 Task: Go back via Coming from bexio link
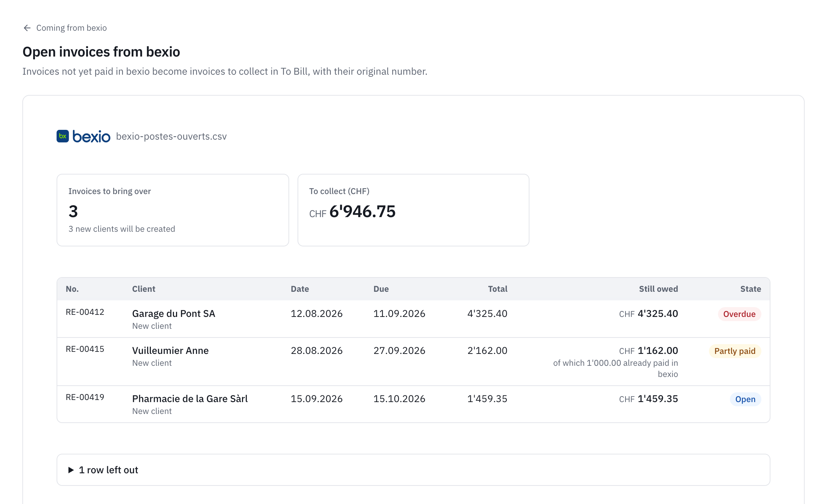pyautogui.click(x=65, y=28)
